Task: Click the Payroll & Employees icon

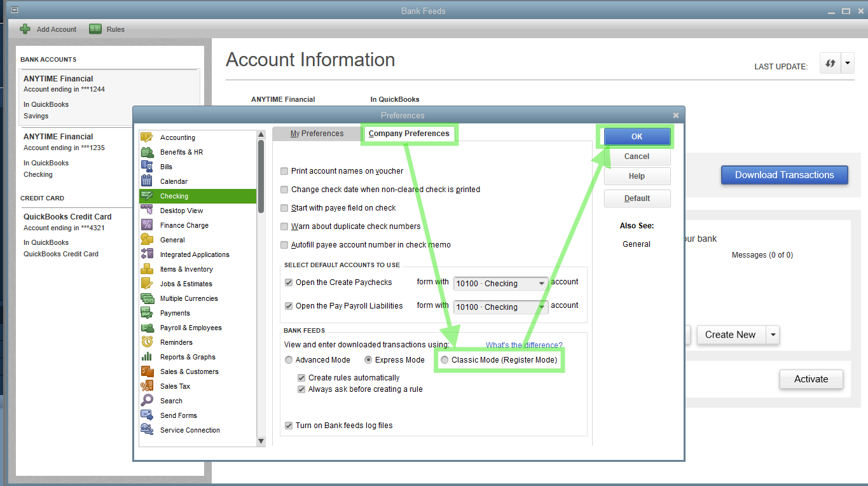Action: 147,328
